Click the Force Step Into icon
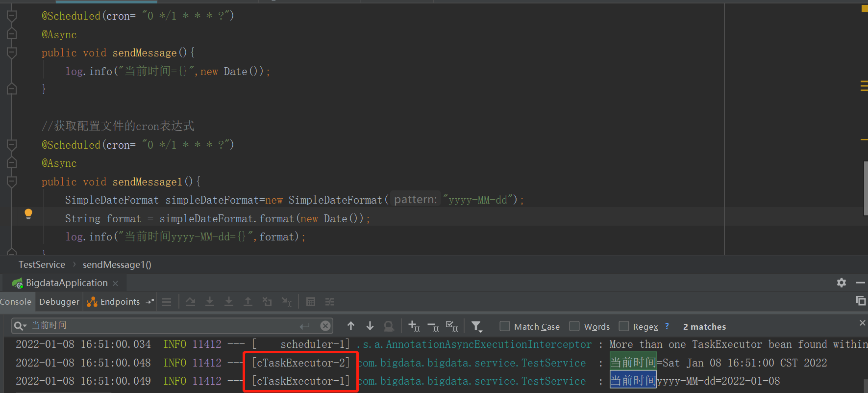868x393 pixels. click(229, 302)
